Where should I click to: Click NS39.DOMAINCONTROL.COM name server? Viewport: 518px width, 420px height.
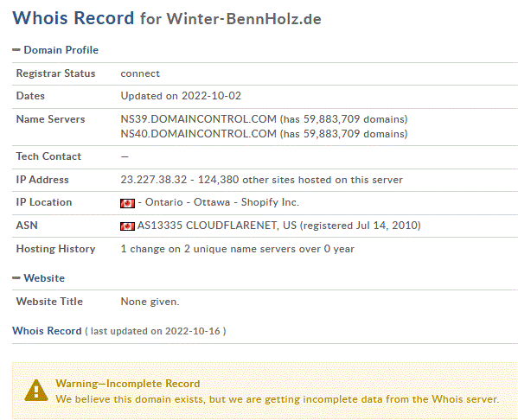(198, 119)
